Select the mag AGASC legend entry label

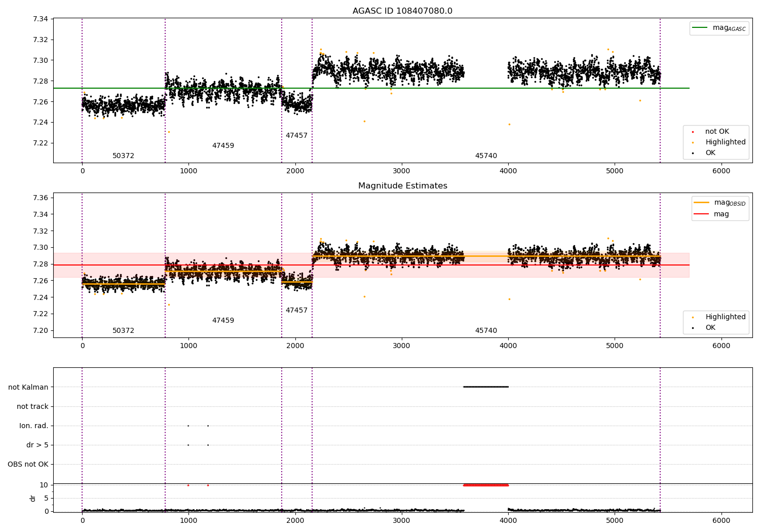(x=729, y=28)
